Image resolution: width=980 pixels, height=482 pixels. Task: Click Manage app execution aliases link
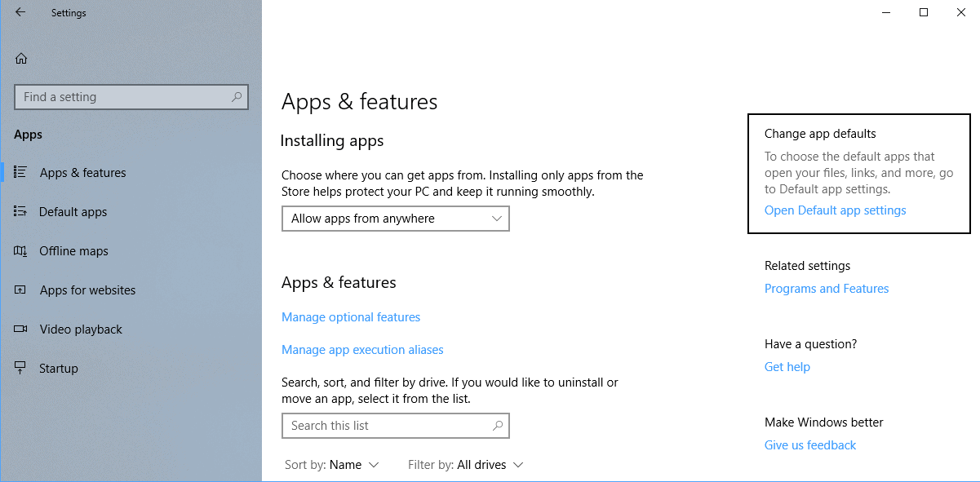(362, 350)
